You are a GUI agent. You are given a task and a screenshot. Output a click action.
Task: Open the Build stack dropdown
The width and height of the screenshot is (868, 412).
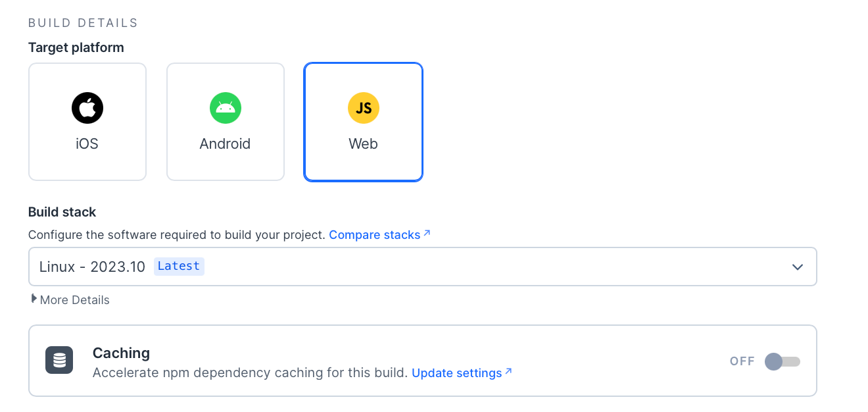point(423,267)
